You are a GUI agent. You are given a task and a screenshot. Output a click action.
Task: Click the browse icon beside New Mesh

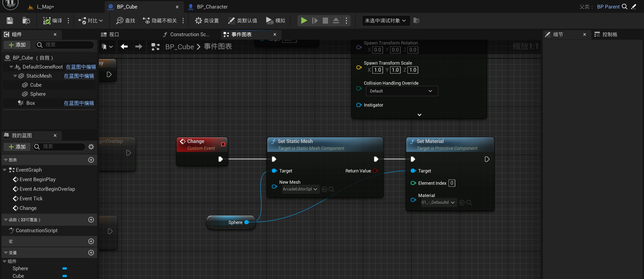[x=331, y=189]
